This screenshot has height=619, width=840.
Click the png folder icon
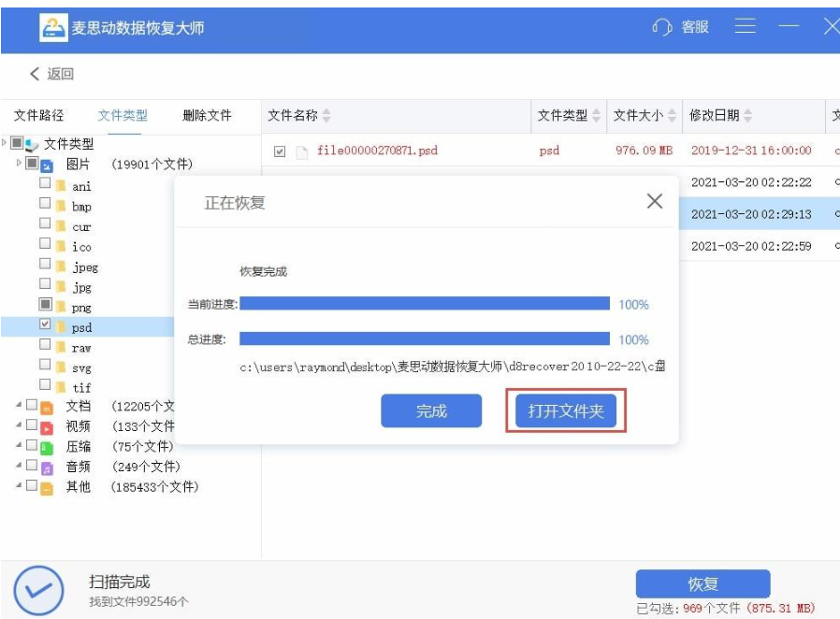pyautogui.click(x=61, y=308)
